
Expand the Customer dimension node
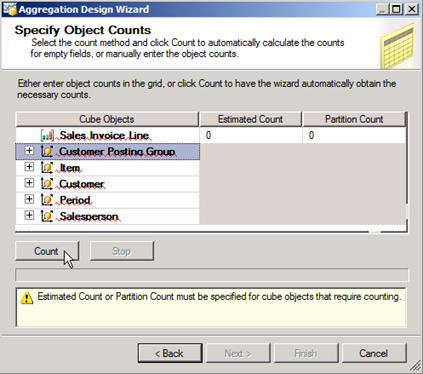click(29, 183)
